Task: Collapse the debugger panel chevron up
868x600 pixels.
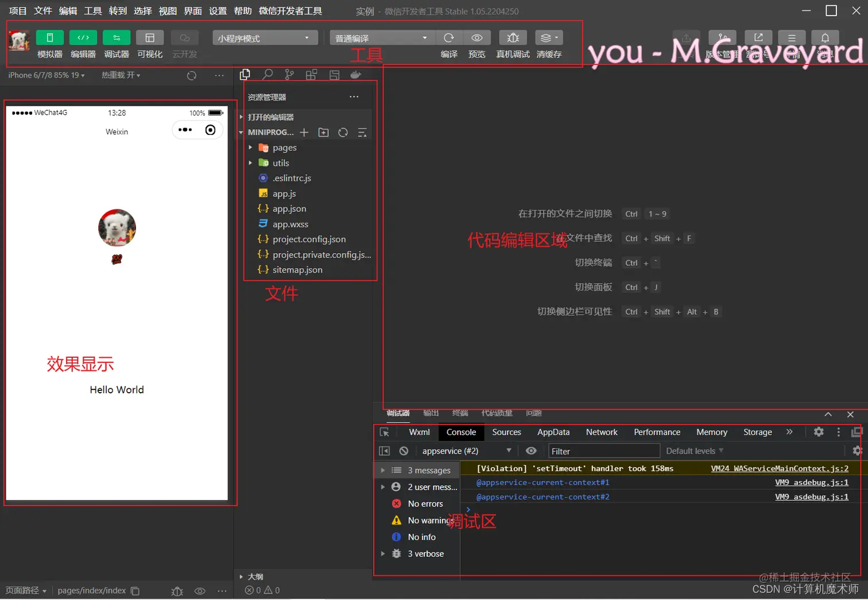Action: click(828, 415)
